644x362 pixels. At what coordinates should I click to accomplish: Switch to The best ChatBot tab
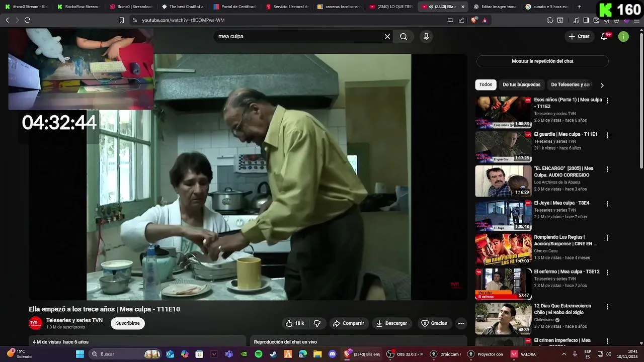click(x=183, y=7)
